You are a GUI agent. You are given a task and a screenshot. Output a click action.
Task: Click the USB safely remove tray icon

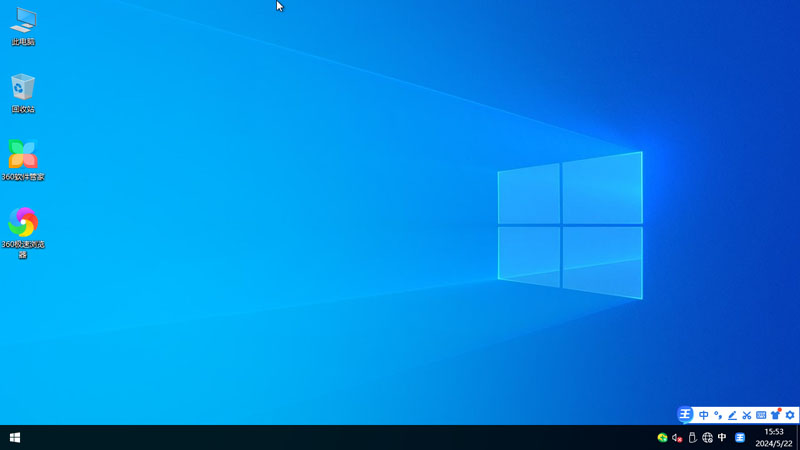point(692,438)
